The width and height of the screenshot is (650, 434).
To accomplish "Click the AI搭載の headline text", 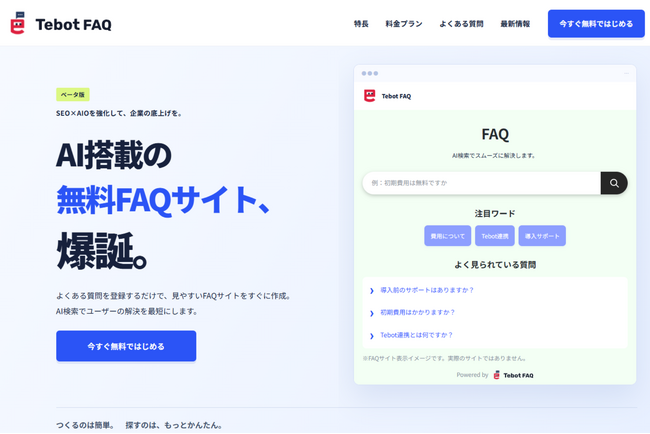I will tap(114, 155).
